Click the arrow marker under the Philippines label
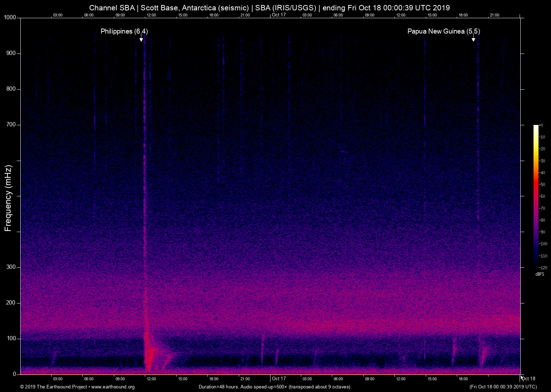The width and height of the screenshot is (551, 392). click(x=141, y=39)
